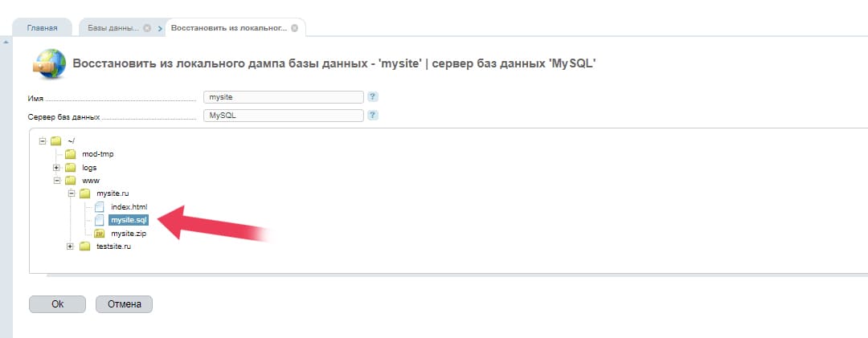The image size is (868, 338).
Task: Collapse the www folder
Action: point(56,181)
